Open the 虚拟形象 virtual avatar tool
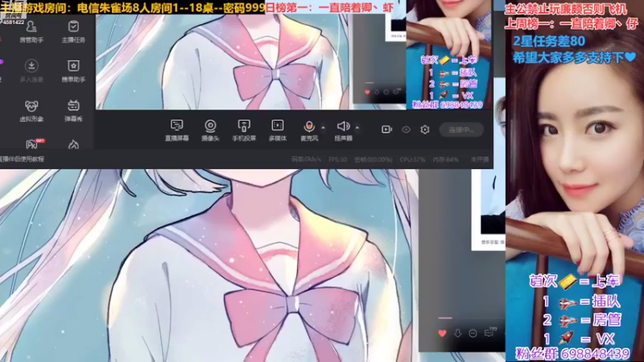This screenshot has width=644, height=362. coord(31,111)
